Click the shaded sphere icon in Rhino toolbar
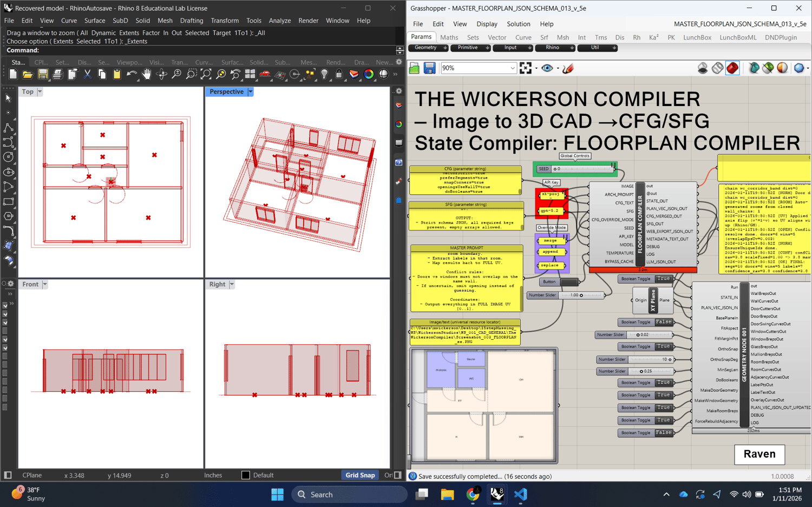The width and height of the screenshot is (812, 507). (383, 74)
